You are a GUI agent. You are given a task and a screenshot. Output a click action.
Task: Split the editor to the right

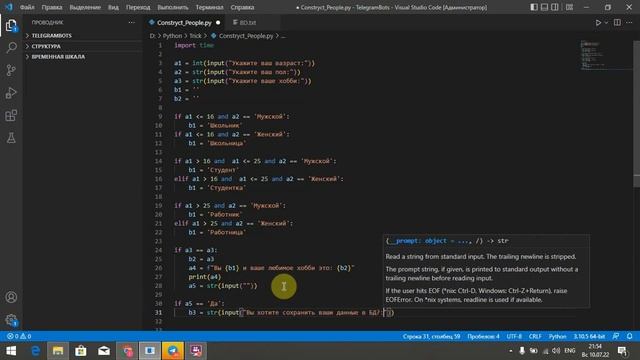pyautogui.click(x=617, y=23)
